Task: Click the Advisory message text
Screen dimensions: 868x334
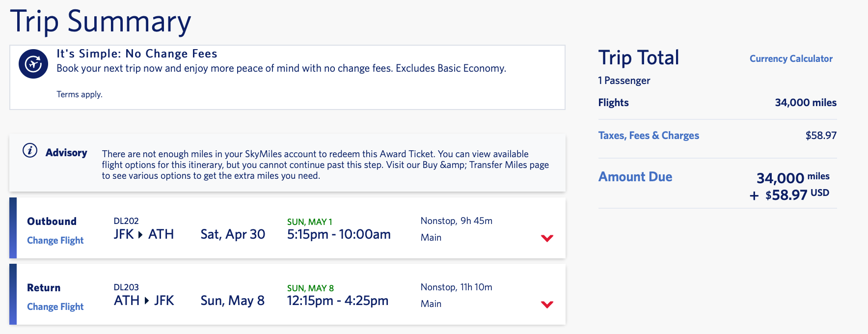Action: coord(325,165)
